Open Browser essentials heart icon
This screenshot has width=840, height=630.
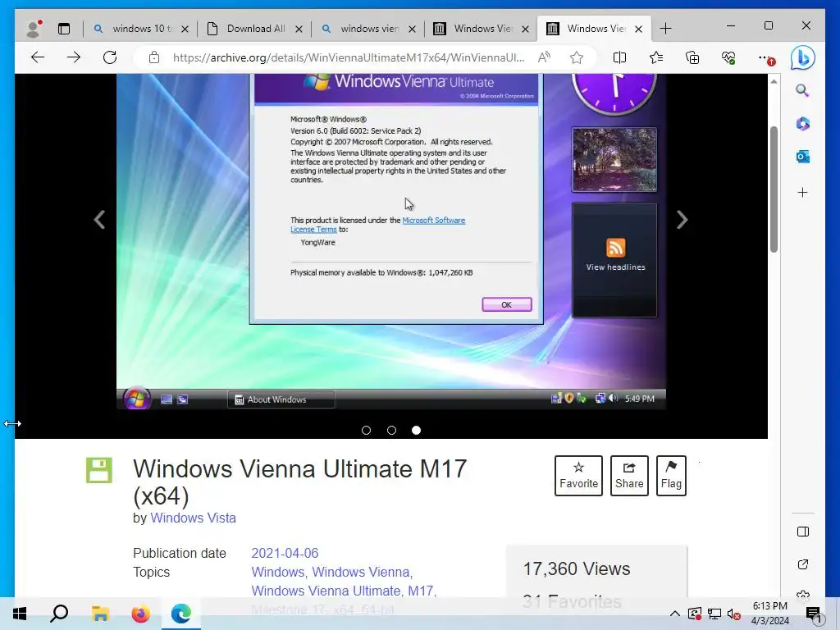pyautogui.click(x=728, y=57)
